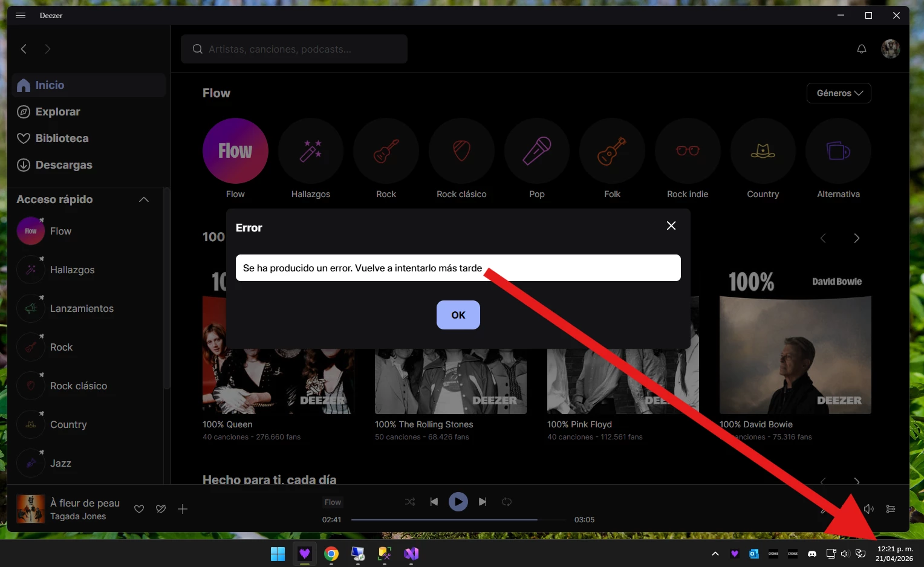
Task: Open the 100% The Rolling Stones title
Action: [x=424, y=424]
